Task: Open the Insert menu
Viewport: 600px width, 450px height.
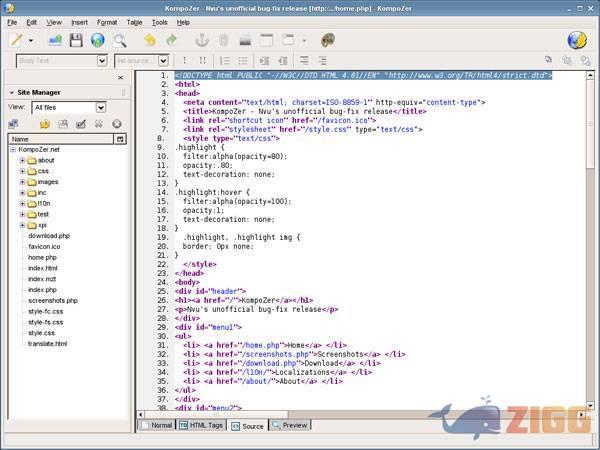Action: (x=79, y=21)
